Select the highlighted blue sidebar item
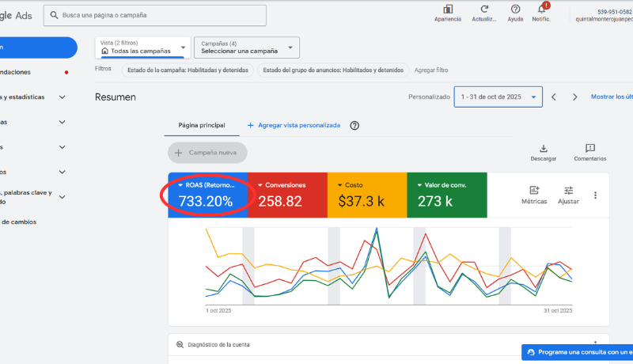The width and height of the screenshot is (633, 364). click(38, 47)
